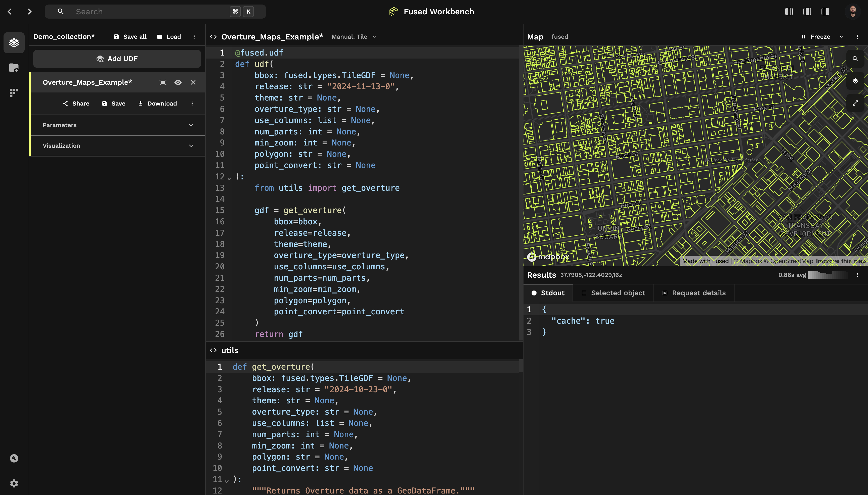
Task: Open the map basemap layers icon
Action: click(855, 81)
